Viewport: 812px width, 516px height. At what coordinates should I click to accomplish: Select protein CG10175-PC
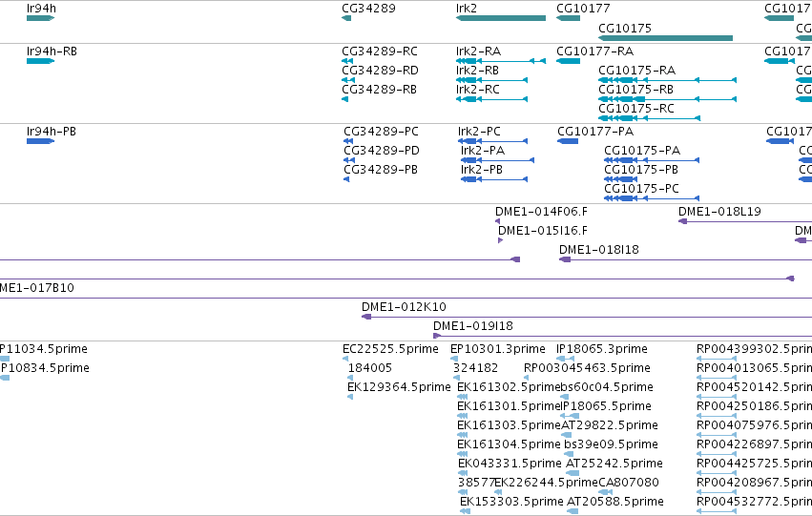652,198
